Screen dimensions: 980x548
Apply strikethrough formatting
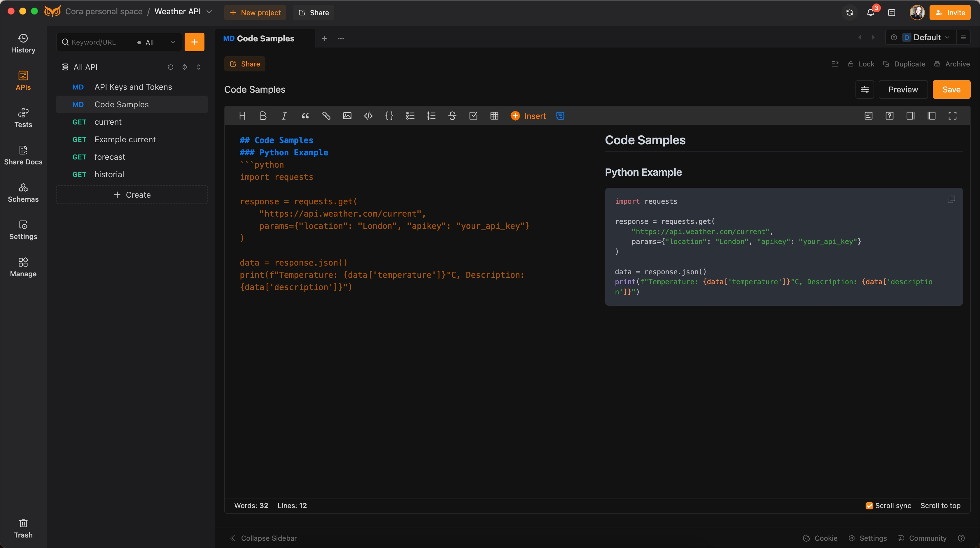(452, 116)
